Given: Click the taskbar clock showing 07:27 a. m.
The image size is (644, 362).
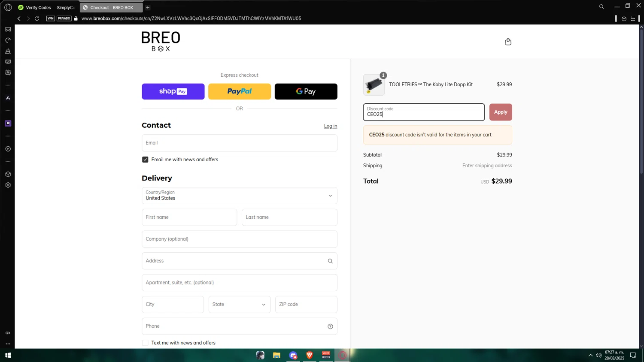Looking at the screenshot, I should pyautogui.click(x=614, y=355).
